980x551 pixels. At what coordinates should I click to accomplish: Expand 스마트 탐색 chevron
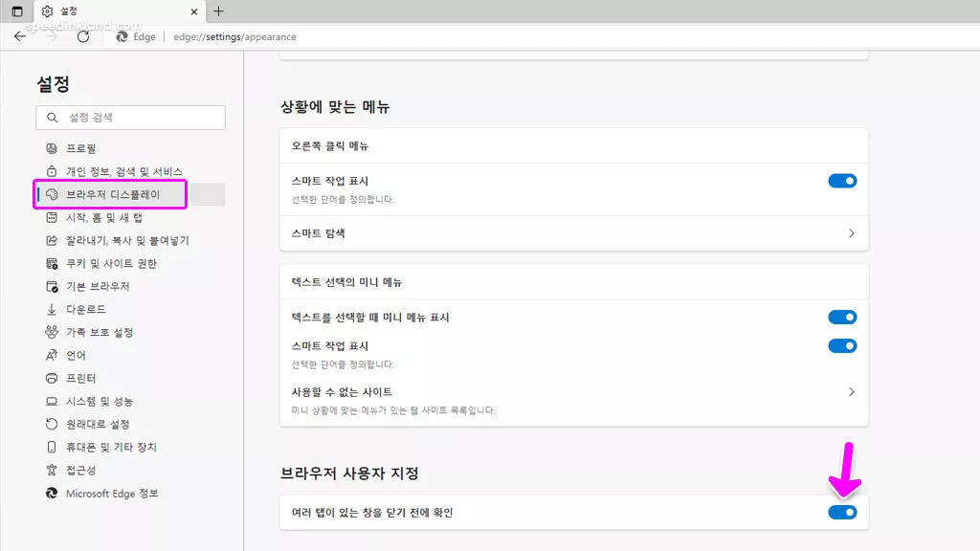coord(851,233)
